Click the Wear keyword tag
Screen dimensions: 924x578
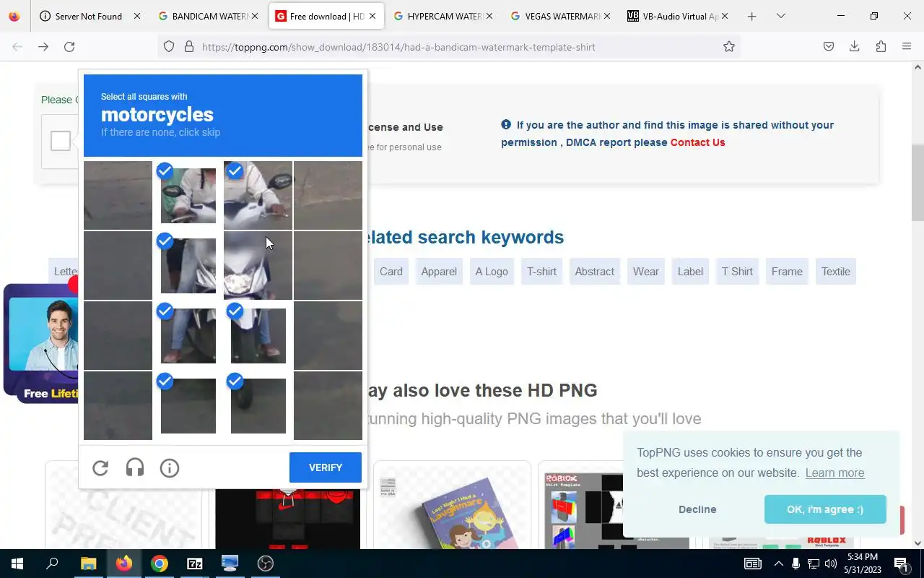[x=646, y=272]
